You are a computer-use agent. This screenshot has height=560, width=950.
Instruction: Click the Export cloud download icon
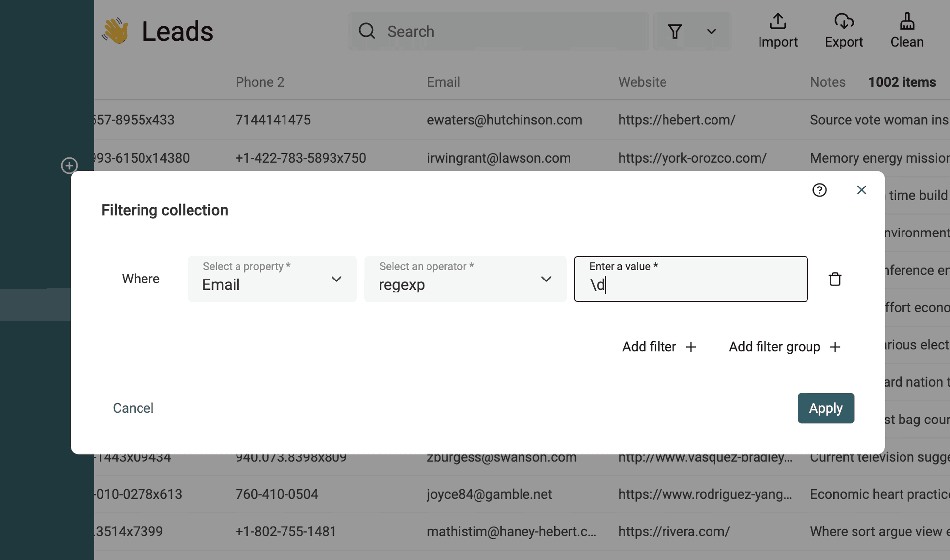tap(844, 22)
